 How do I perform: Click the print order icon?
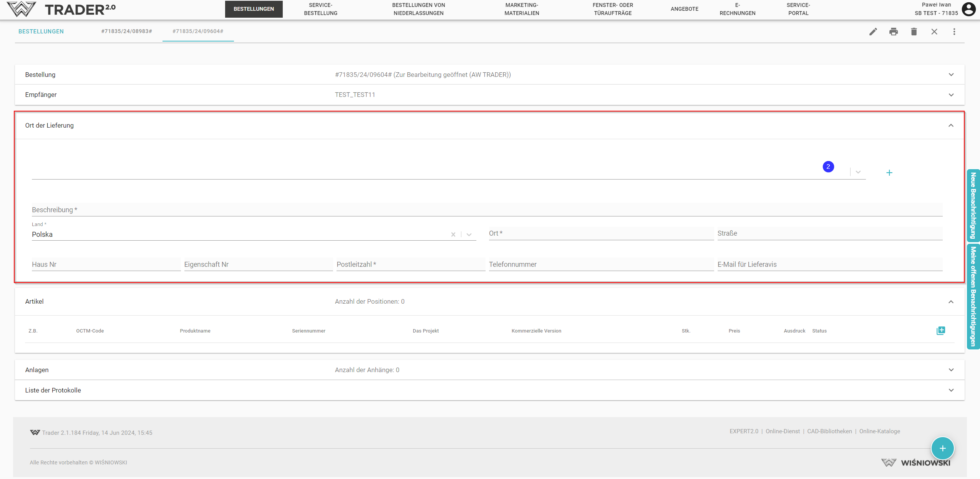click(893, 32)
